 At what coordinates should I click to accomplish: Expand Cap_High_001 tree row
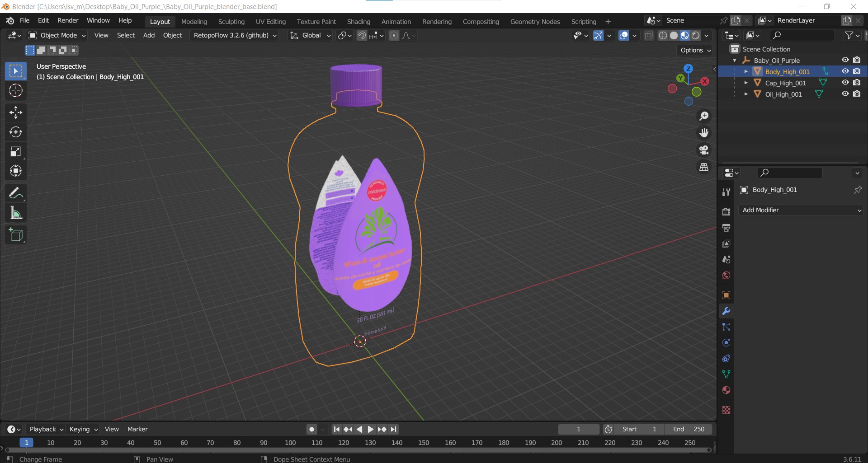(x=746, y=83)
